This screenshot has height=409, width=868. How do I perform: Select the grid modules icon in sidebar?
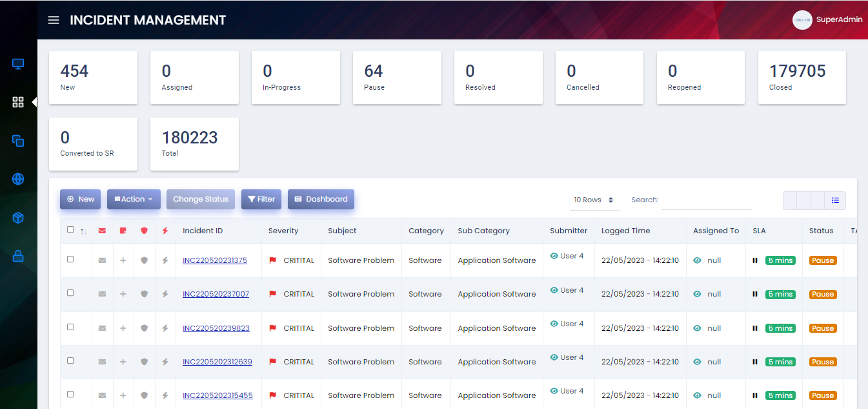[x=18, y=102]
